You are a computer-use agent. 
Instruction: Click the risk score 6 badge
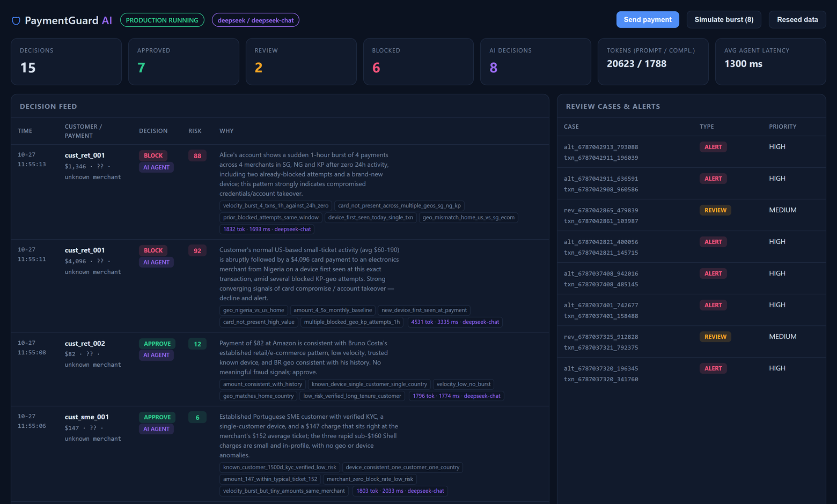pyautogui.click(x=197, y=418)
